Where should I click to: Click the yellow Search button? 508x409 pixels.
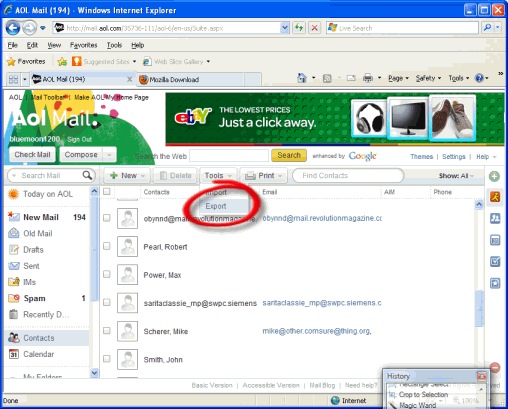tap(289, 155)
